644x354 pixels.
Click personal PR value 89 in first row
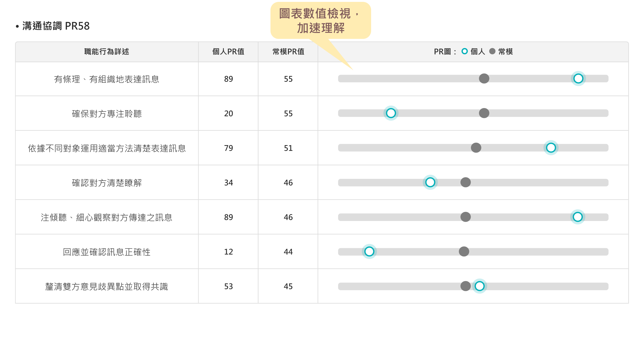[x=228, y=79]
